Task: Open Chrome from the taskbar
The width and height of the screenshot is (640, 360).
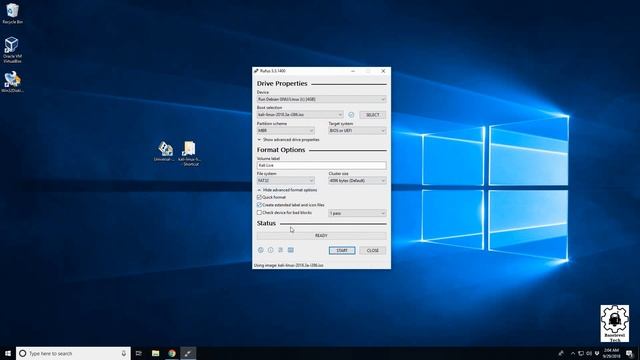Action: coord(172,353)
